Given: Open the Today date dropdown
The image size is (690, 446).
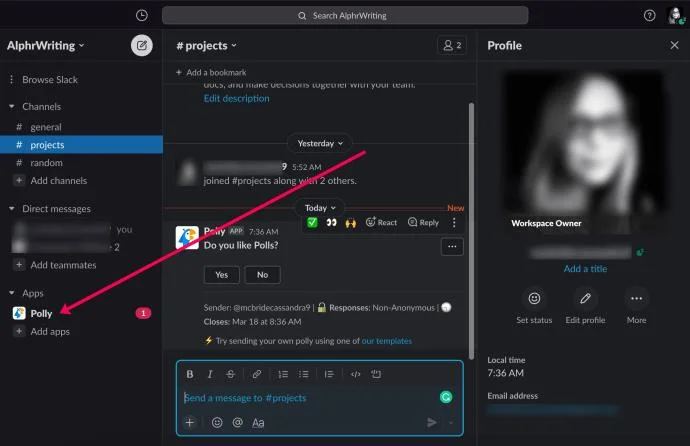Looking at the screenshot, I should (x=320, y=208).
